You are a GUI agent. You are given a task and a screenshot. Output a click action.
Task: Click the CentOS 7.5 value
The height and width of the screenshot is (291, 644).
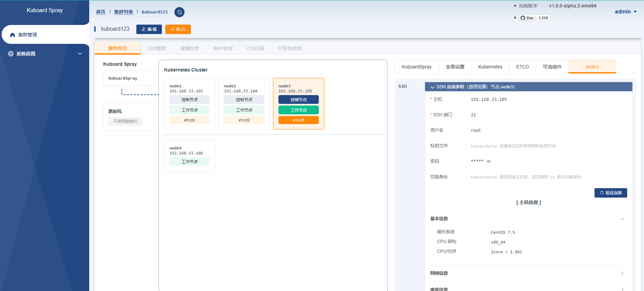click(x=503, y=232)
